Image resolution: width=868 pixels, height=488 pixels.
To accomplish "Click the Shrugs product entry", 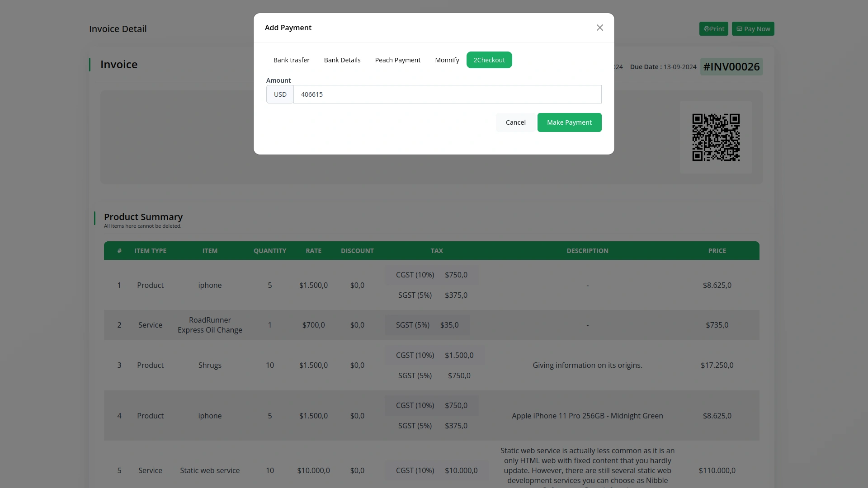I will pos(210,365).
